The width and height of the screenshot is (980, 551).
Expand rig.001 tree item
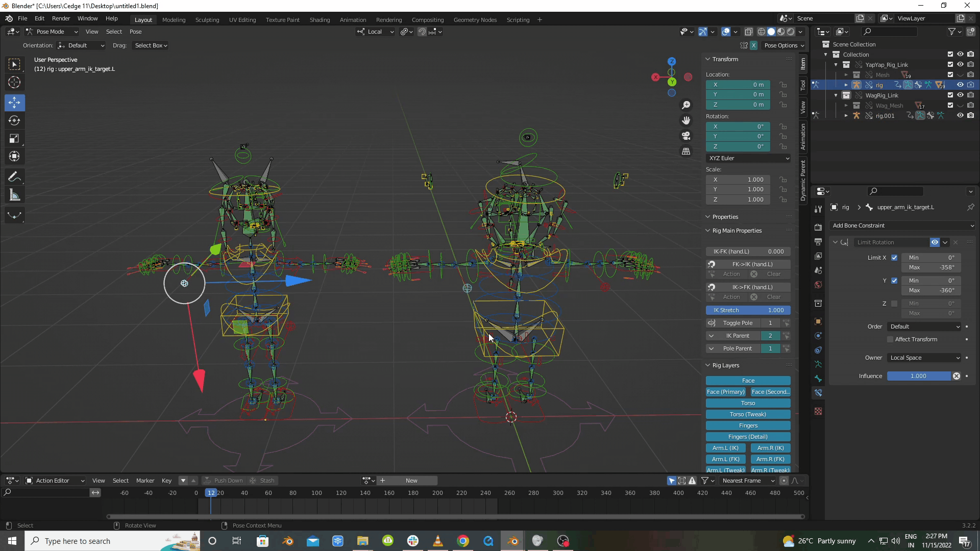tap(846, 116)
